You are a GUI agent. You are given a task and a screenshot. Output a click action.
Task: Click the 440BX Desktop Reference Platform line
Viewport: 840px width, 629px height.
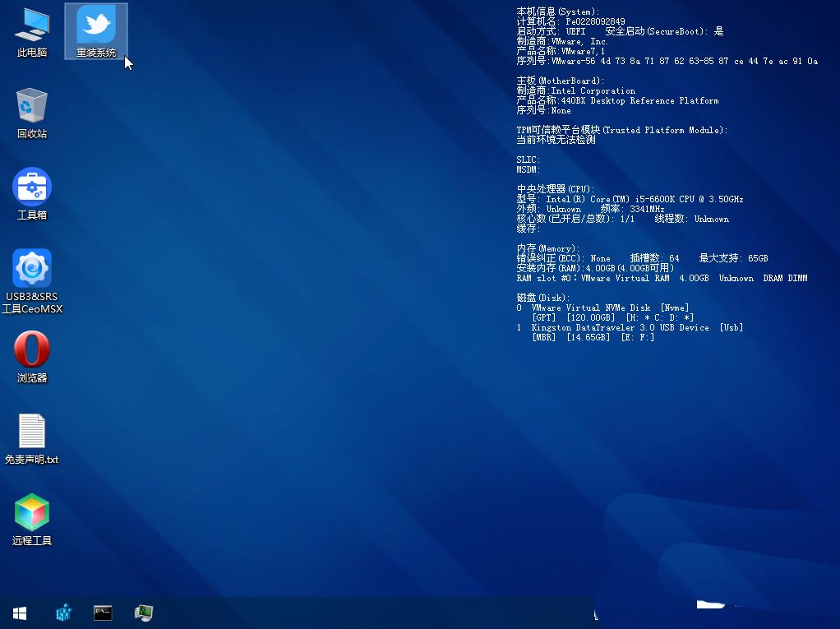click(x=618, y=101)
